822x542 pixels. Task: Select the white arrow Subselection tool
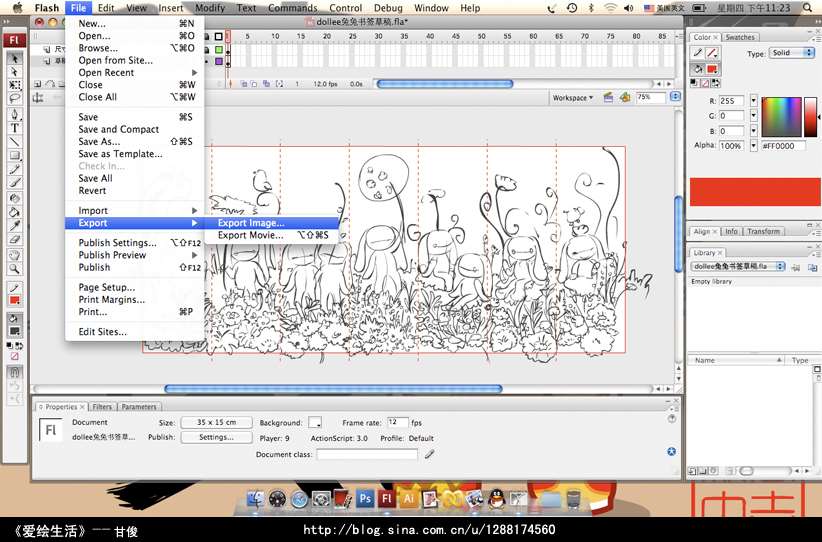(15, 72)
